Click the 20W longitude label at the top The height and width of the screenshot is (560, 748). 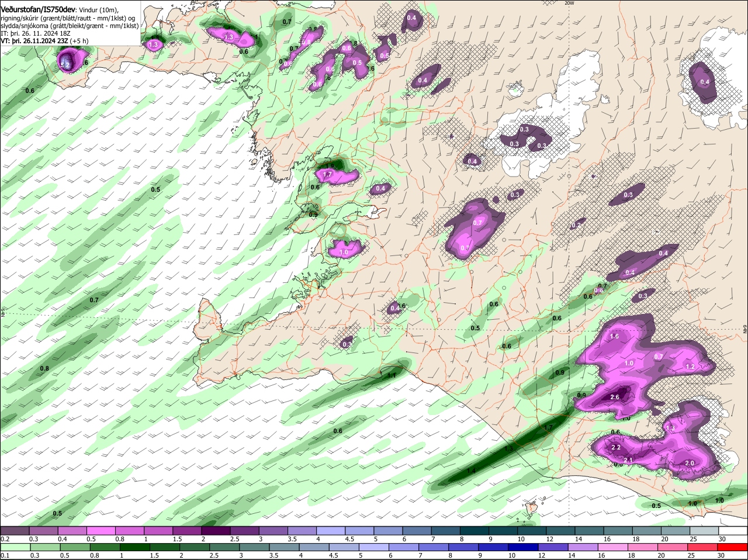(x=570, y=3)
